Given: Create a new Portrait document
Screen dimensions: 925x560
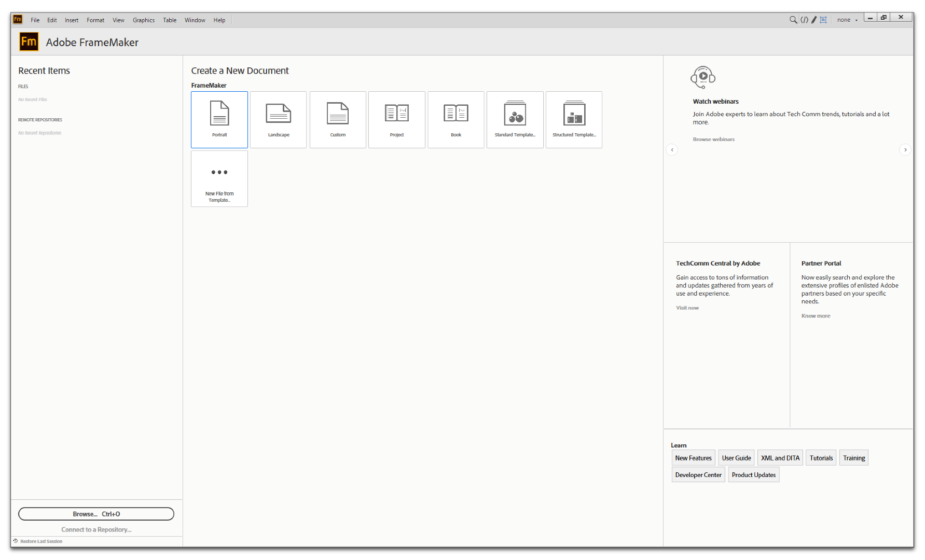Looking at the screenshot, I should point(219,120).
